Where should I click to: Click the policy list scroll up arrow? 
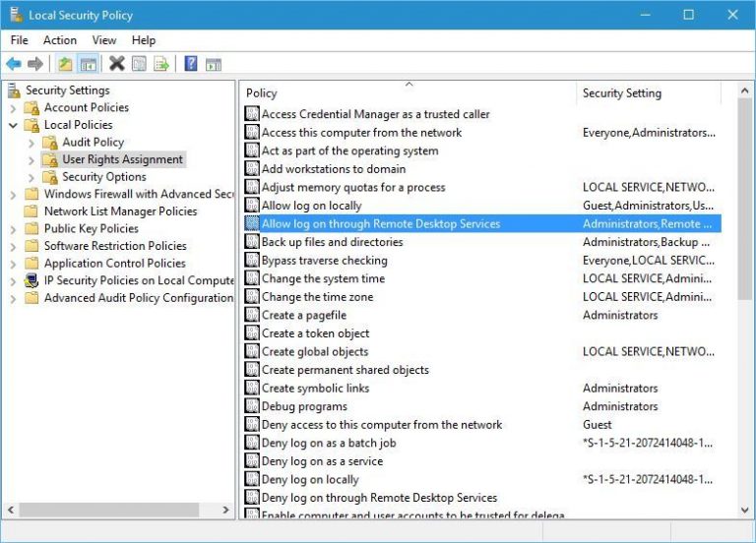(x=744, y=90)
